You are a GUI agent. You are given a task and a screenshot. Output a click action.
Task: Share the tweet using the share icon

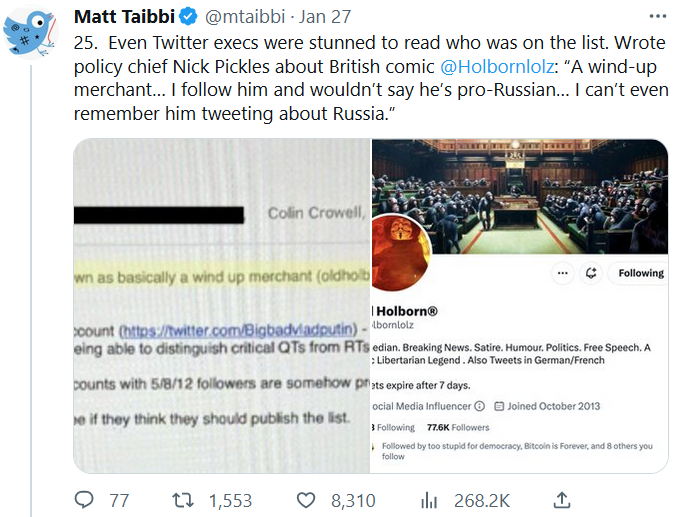click(x=563, y=499)
